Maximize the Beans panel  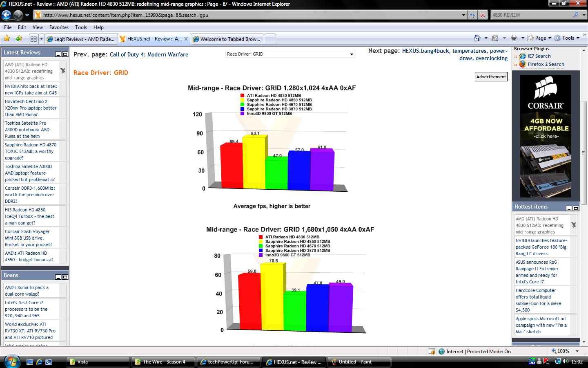pyautogui.click(x=65, y=277)
